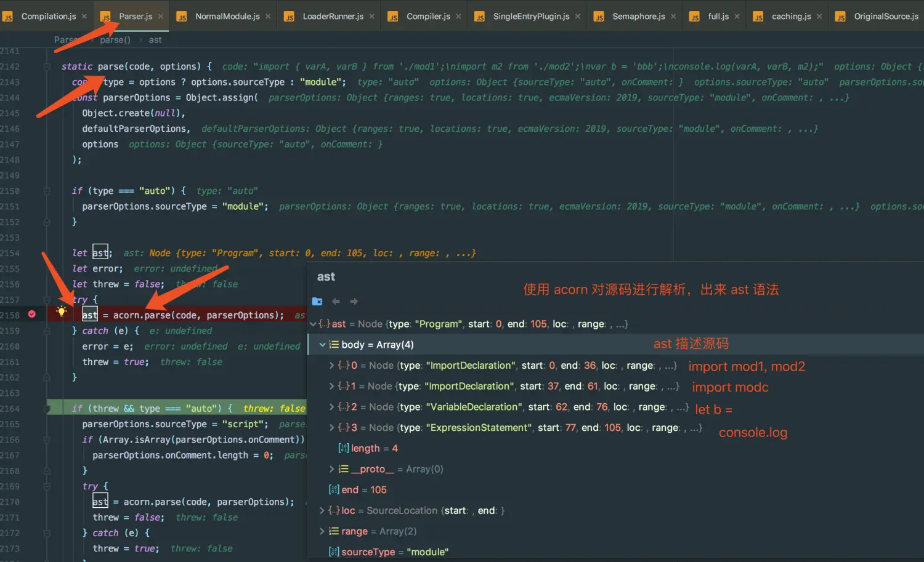Expand the __proto__ Array(0) node
Screen dimensions: 924x562
tap(331, 469)
